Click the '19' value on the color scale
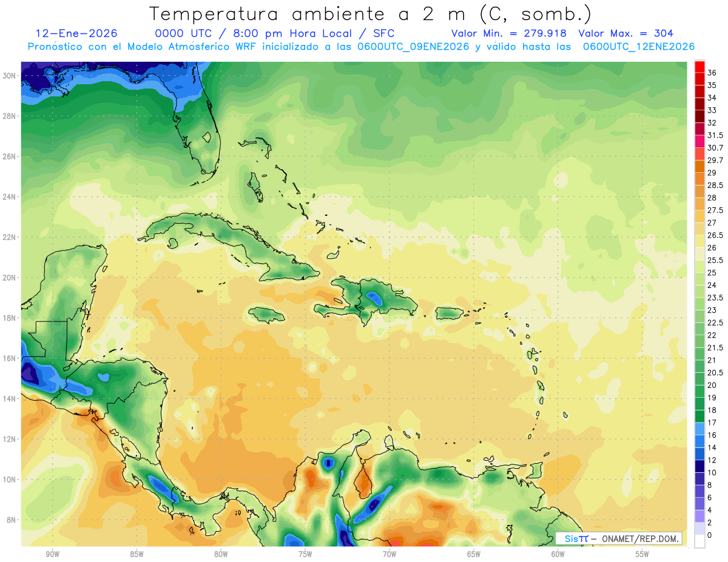The image size is (728, 562). tap(712, 398)
